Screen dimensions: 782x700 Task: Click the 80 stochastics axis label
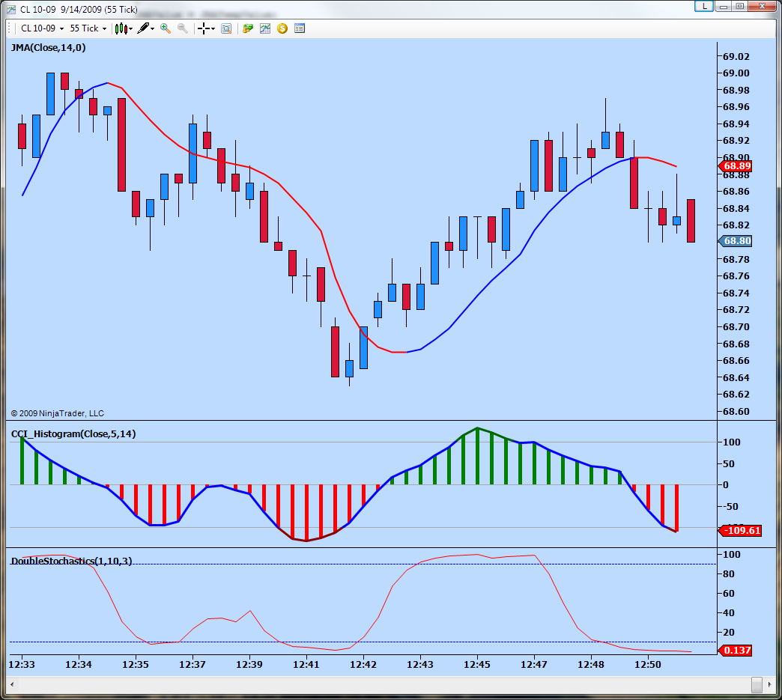[x=729, y=574]
